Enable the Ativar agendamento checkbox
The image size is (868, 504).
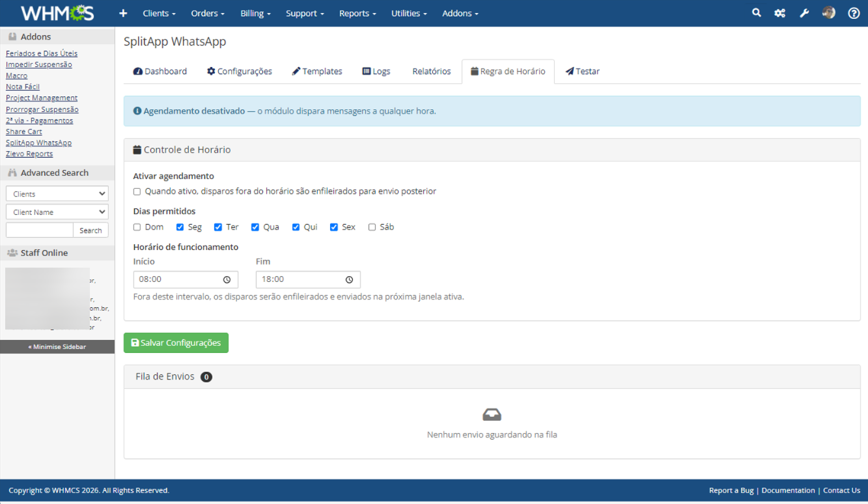[x=137, y=191]
